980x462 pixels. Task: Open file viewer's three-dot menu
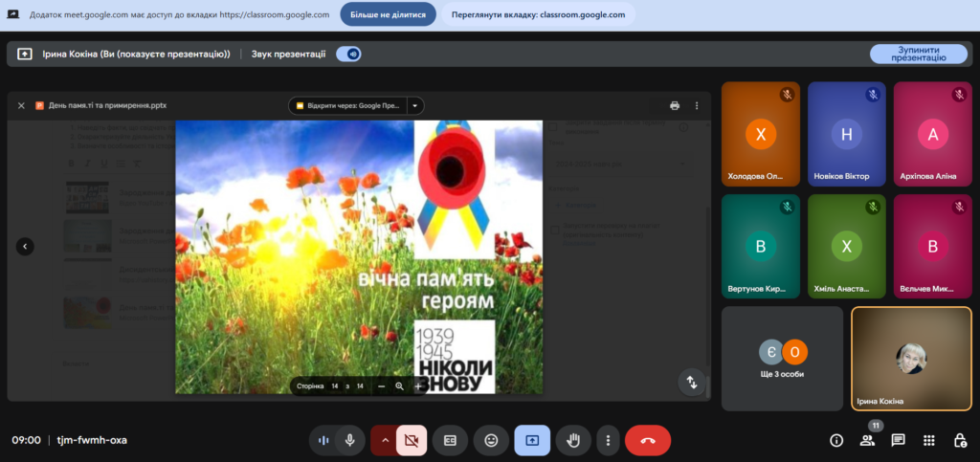click(697, 105)
